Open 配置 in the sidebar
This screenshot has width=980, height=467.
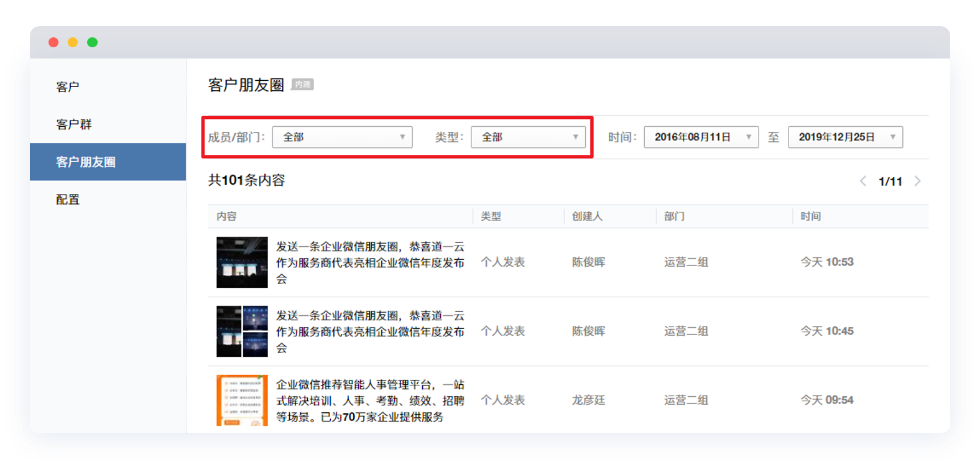click(68, 200)
